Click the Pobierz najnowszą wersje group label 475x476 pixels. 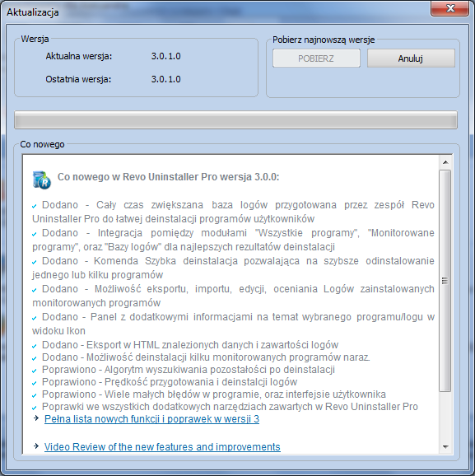coord(324,40)
